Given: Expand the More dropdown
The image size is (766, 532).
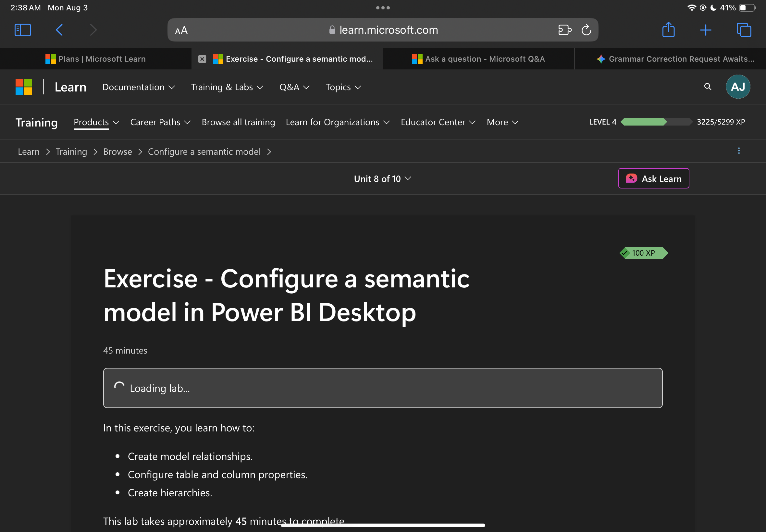Looking at the screenshot, I should 502,122.
